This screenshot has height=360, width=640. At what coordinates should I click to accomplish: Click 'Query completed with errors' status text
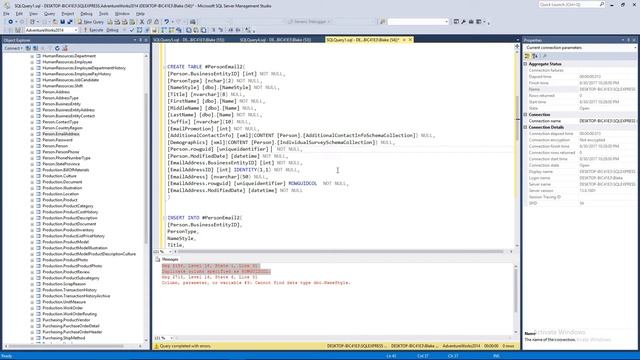pyautogui.click(x=185, y=346)
